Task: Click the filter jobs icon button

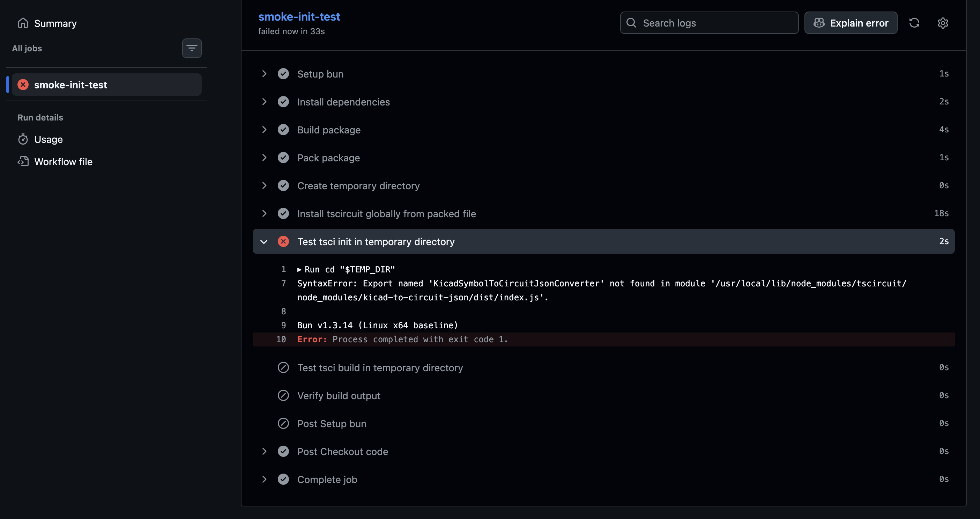Action: click(x=192, y=48)
